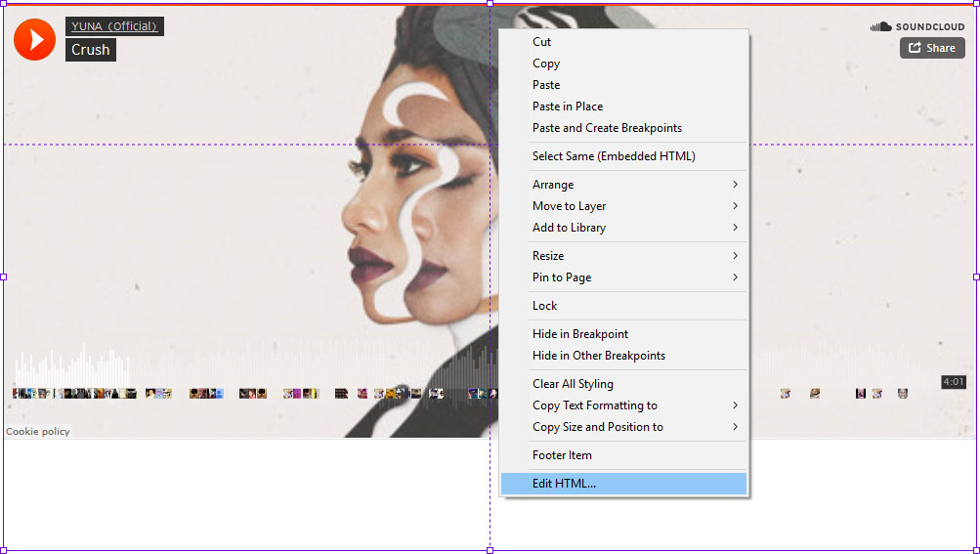Choose Copy from the context menu
Viewport: 980px width, 554px height.
623,64
